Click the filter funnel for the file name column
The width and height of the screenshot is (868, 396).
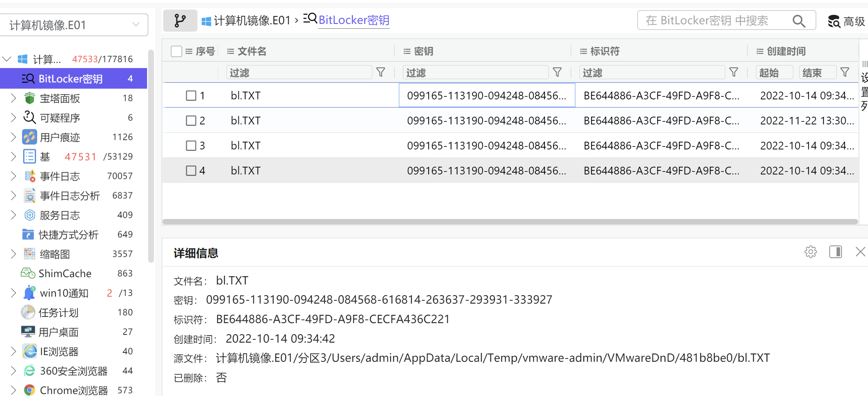click(x=381, y=73)
